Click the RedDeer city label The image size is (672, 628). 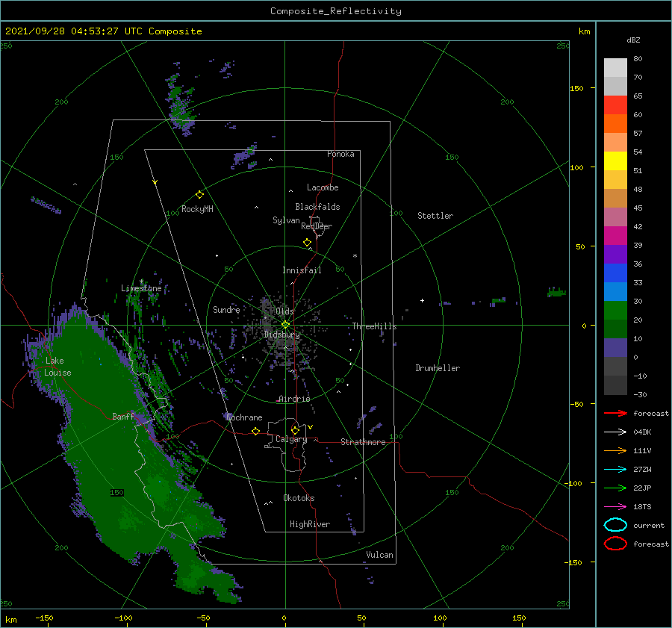[317, 226]
